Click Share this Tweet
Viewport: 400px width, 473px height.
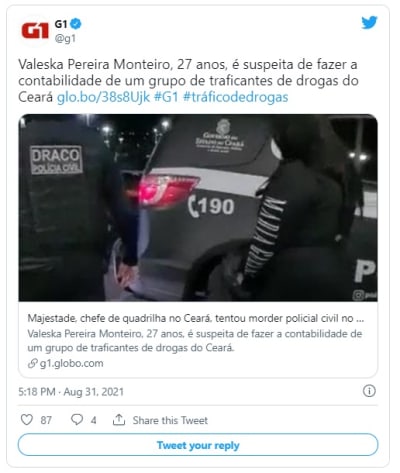170,420
